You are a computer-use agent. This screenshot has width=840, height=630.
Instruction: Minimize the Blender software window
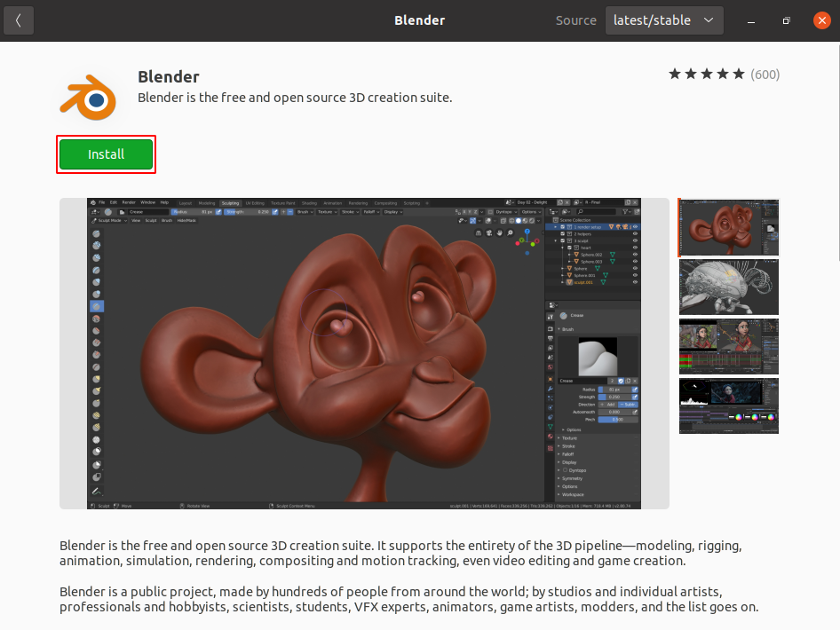(x=751, y=21)
